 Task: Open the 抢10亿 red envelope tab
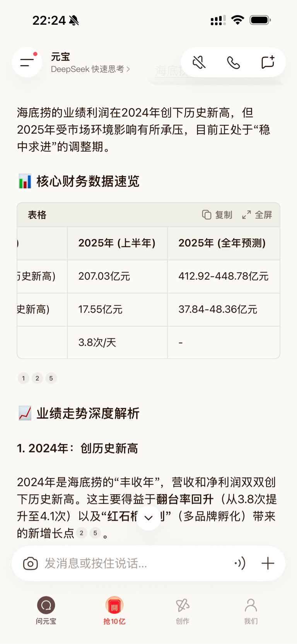click(x=114, y=610)
